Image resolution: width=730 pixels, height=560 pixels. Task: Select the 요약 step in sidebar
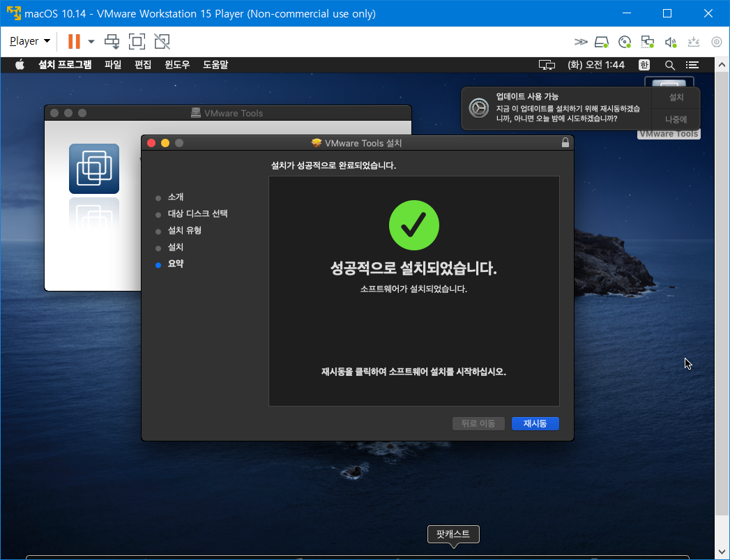pos(175,264)
